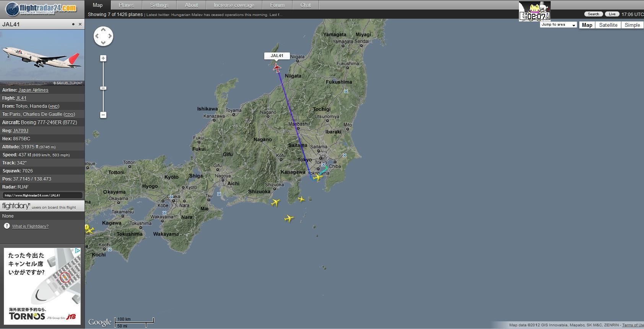Close the JAL41 flight info panel

[80, 24]
